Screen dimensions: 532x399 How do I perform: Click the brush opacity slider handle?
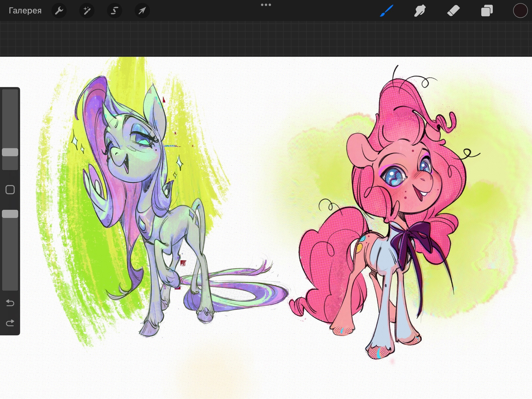(10, 214)
